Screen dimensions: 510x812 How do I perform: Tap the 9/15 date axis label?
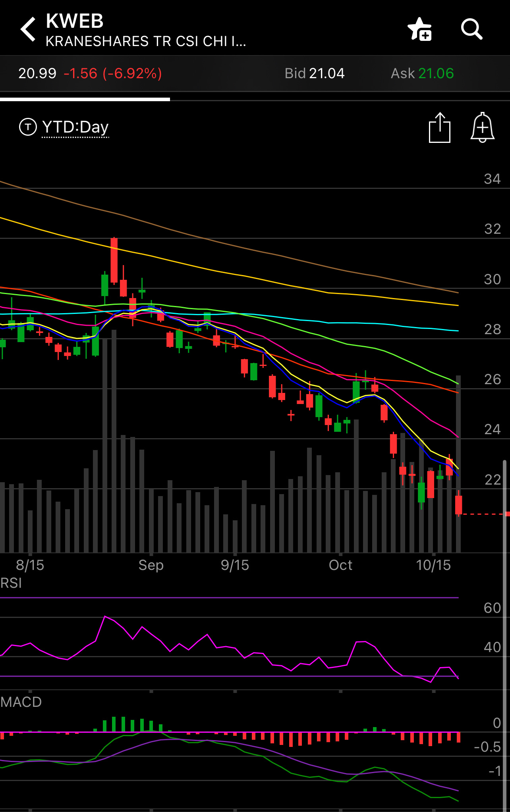tap(235, 565)
